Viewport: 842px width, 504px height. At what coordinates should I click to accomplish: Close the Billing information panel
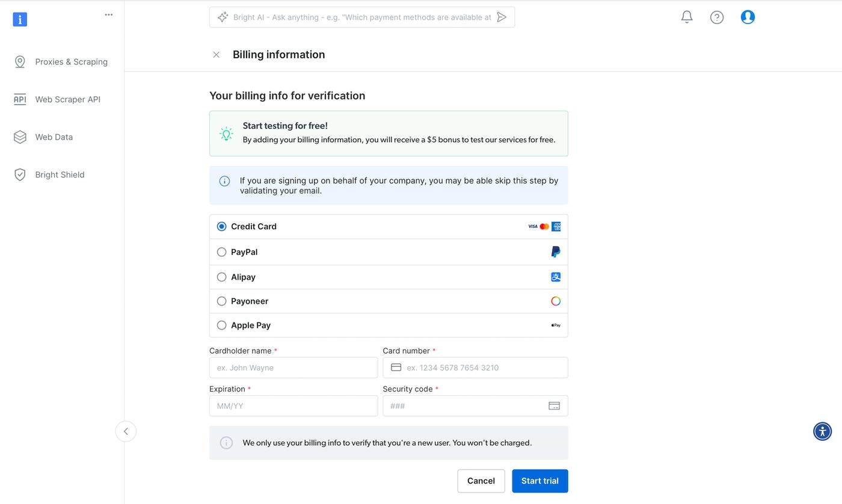[216, 55]
